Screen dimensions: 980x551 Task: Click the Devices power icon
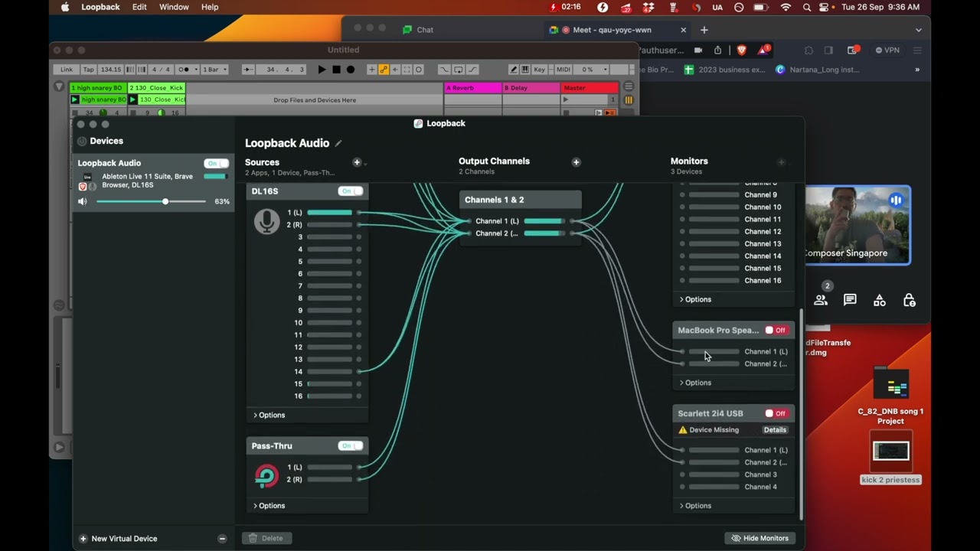82,141
